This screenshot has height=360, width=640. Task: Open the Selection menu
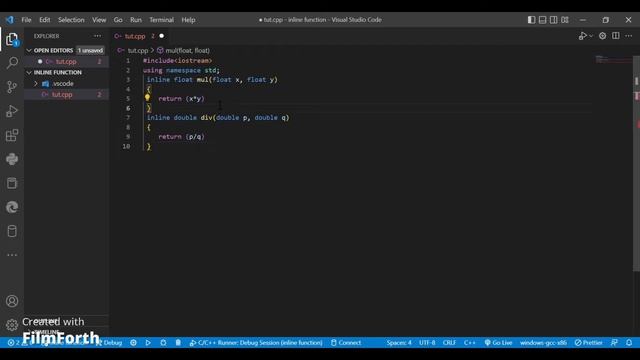click(71, 20)
